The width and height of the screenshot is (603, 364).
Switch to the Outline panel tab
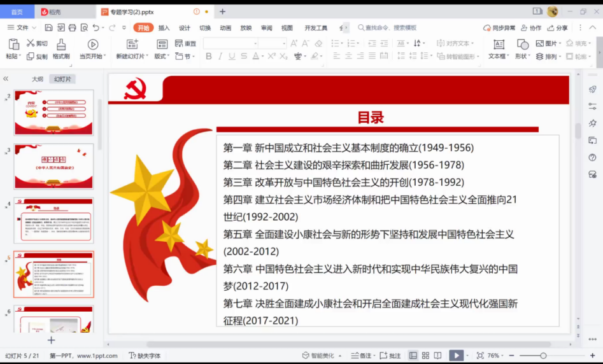pos(38,79)
